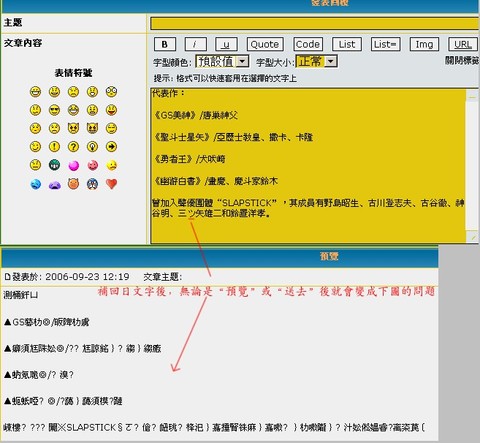Viewport: 480px width, 443px height.
Task: Click the "SLAPSTICK" word in the message area
Action: (x=247, y=203)
